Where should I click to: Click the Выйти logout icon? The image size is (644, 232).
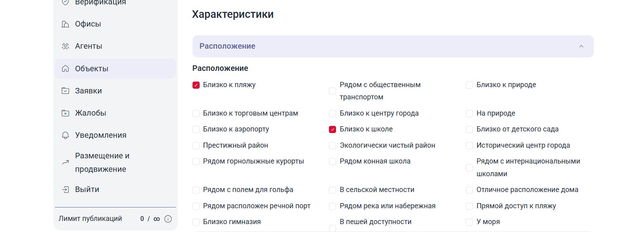[x=66, y=190]
